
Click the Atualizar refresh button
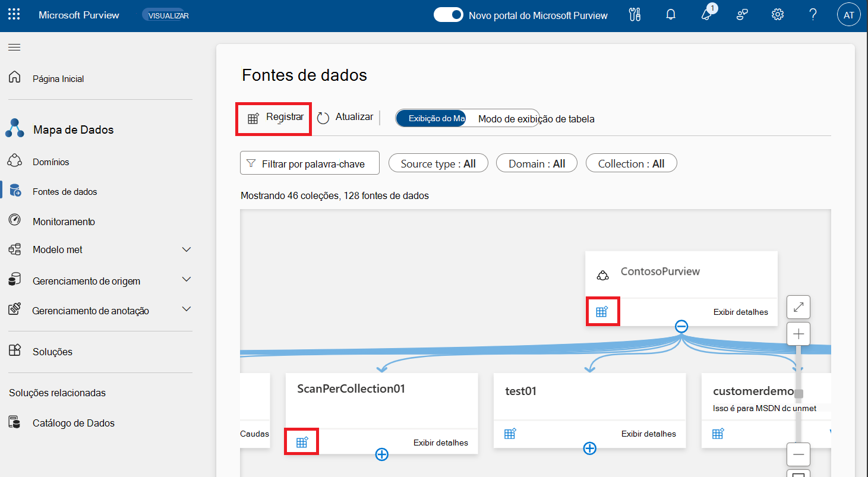tap(345, 118)
